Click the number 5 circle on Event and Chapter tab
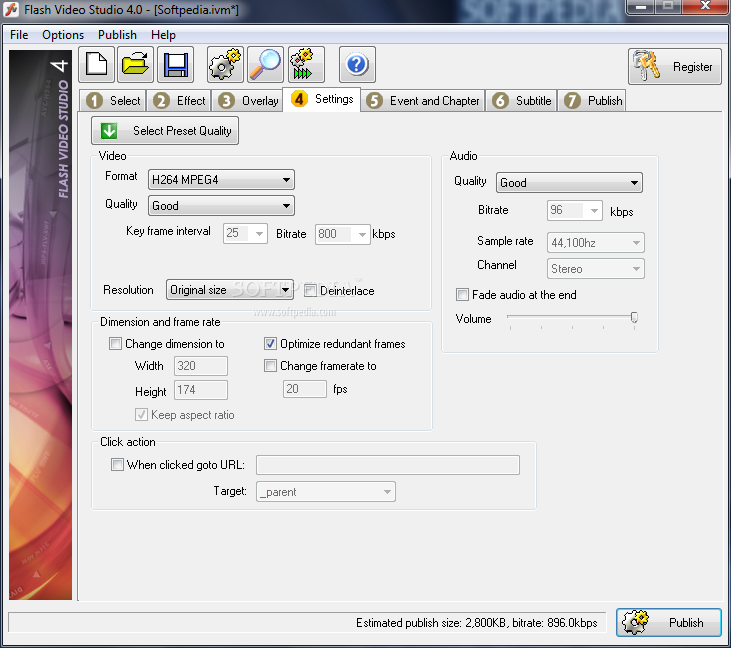Viewport: 731px width, 648px height. point(374,101)
